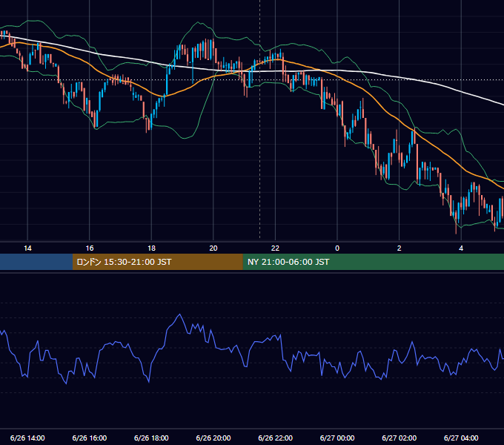Click the 14 label on the price chart time axis

[x=27, y=248]
